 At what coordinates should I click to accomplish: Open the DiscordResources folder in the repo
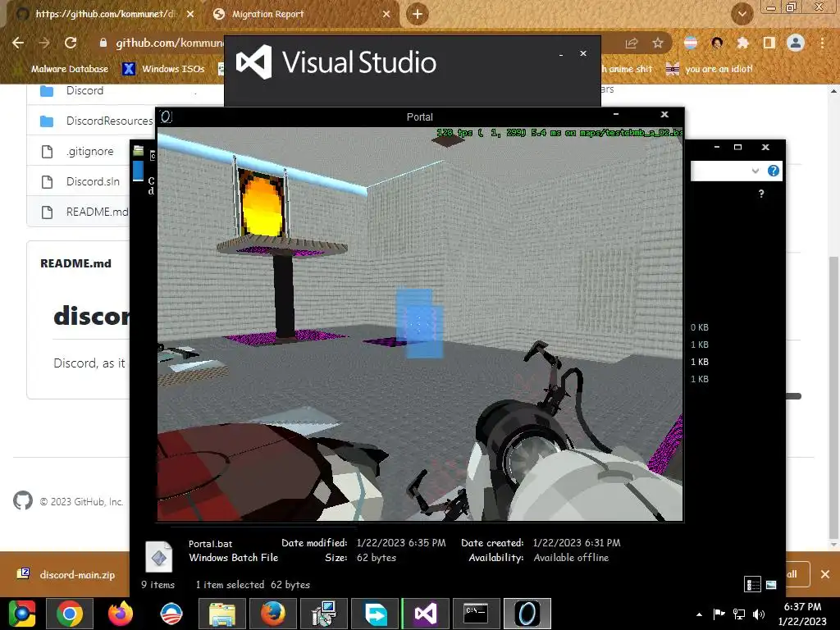109,121
